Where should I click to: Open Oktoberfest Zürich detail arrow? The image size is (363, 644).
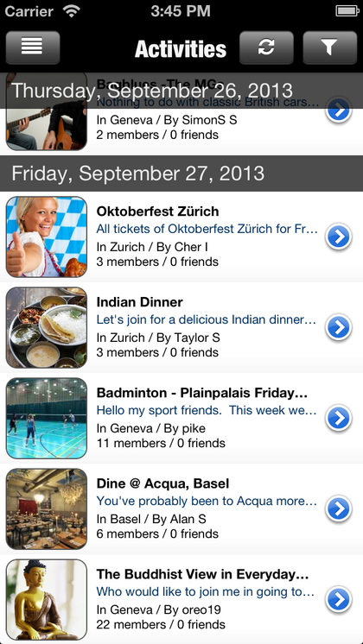click(339, 237)
